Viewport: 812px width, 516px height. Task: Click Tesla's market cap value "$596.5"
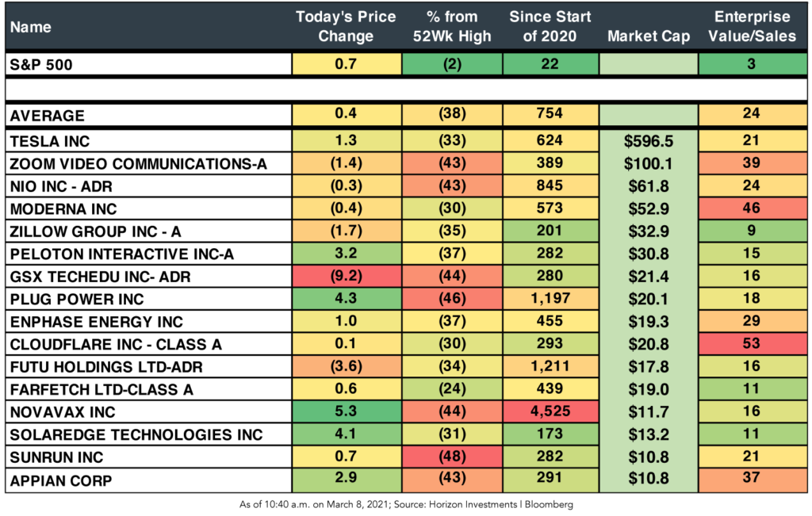649,141
